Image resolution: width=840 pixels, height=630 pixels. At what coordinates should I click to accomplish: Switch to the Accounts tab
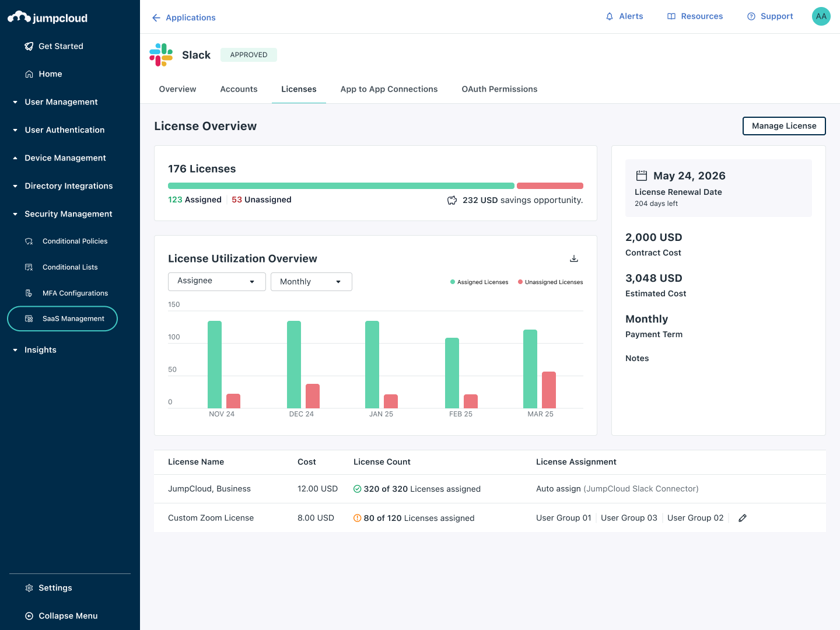[239, 89]
